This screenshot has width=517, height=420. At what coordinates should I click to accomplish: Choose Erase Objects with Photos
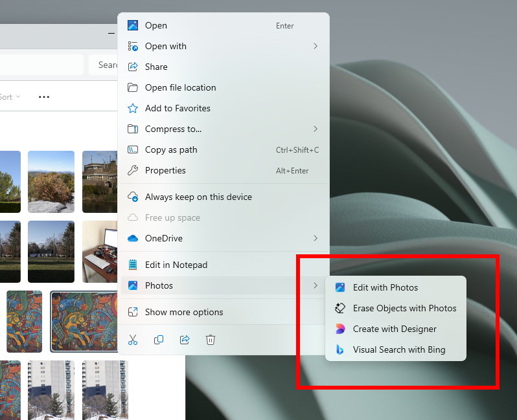404,308
